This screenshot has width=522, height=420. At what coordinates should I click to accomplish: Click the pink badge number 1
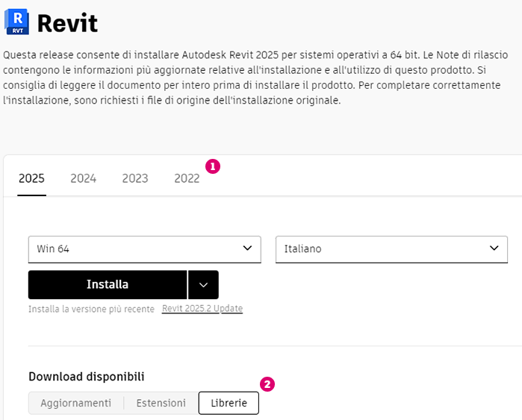click(x=212, y=166)
